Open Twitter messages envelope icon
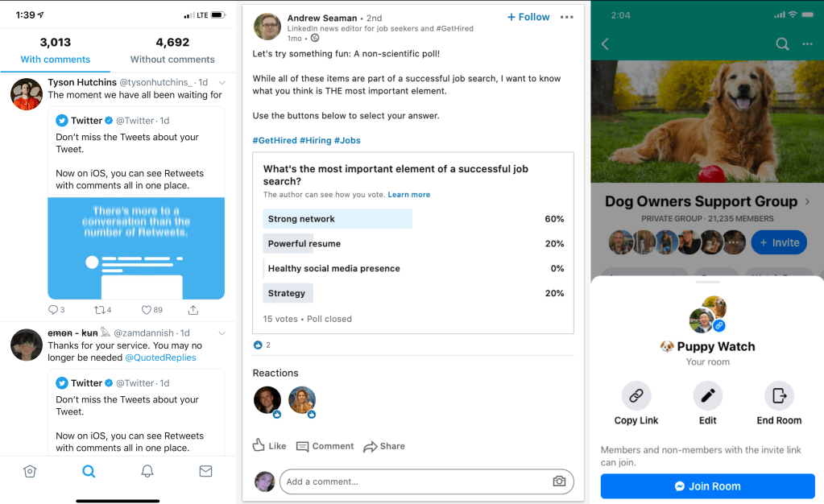This screenshot has height=504, width=824. coord(205,472)
